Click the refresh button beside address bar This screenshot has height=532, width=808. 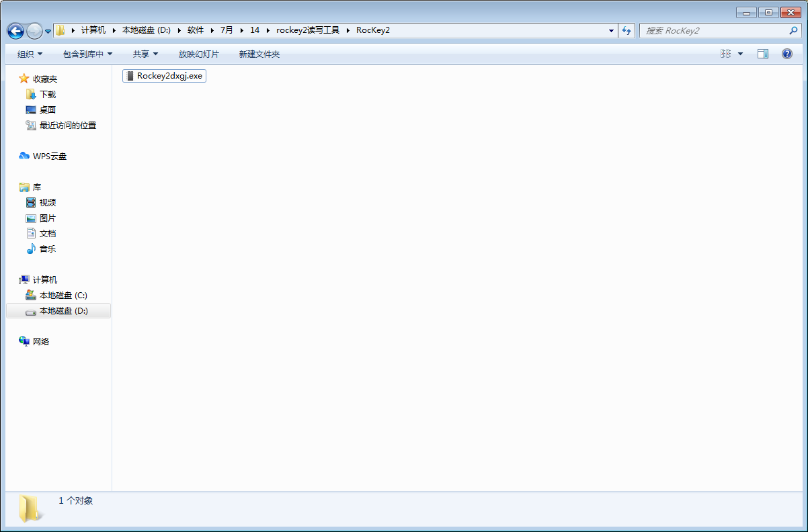tap(627, 30)
